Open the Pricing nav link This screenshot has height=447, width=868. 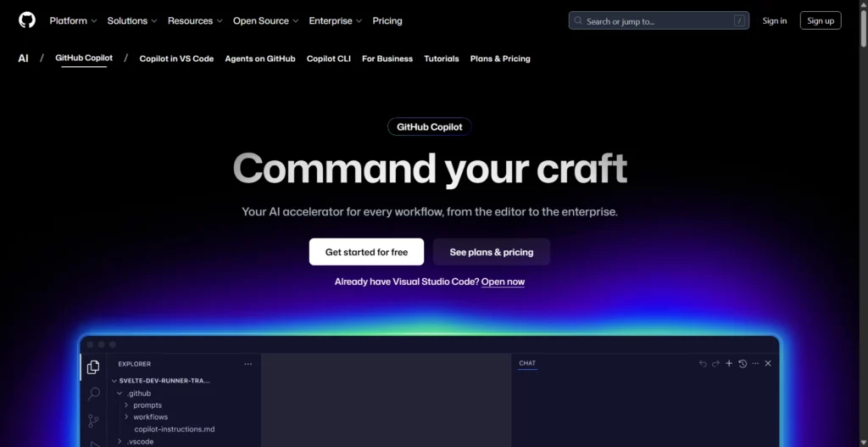point(387,20)
